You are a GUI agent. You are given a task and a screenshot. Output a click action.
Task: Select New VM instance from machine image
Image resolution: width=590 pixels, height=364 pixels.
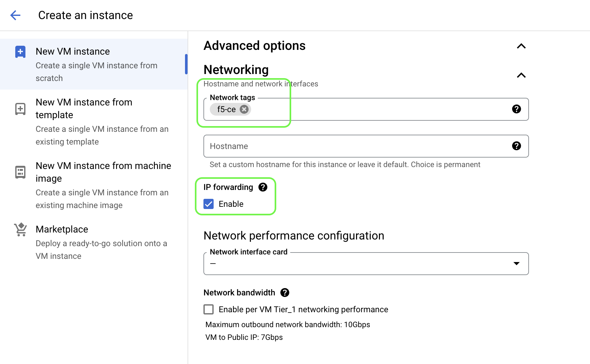point(103,172)
